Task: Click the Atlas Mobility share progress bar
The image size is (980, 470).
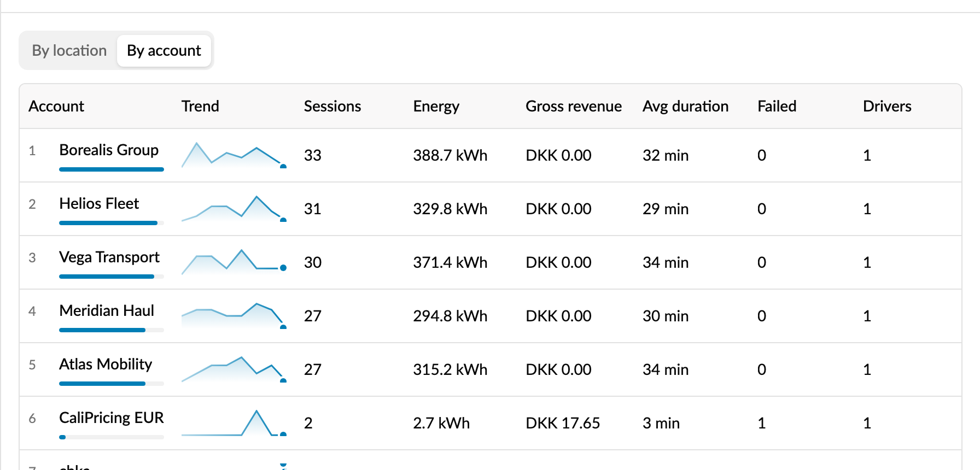Action: [x=112, y=384]
